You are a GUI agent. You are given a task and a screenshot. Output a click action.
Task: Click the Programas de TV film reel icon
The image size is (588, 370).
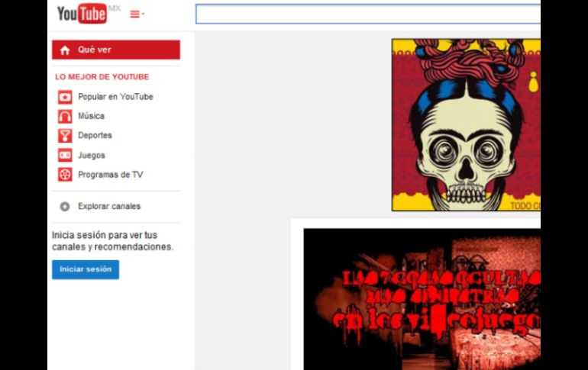coord(65,175)
